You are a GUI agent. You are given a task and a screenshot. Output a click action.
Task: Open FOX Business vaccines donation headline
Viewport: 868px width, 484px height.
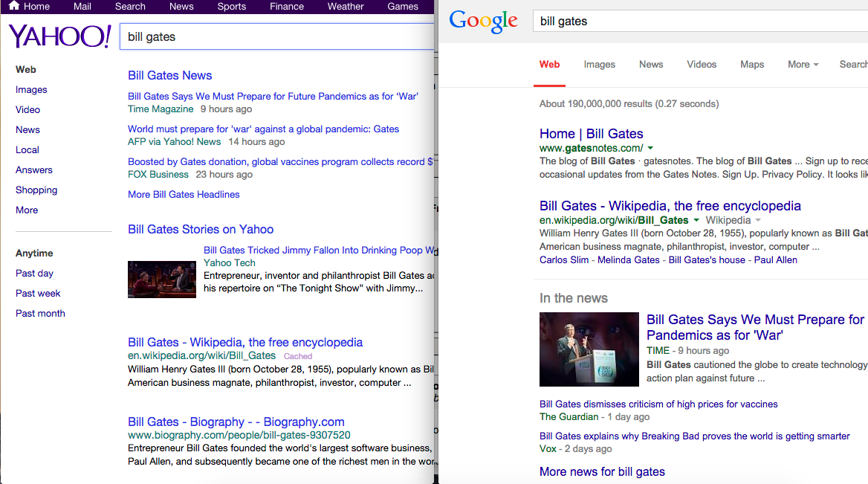tap(281, 161)
